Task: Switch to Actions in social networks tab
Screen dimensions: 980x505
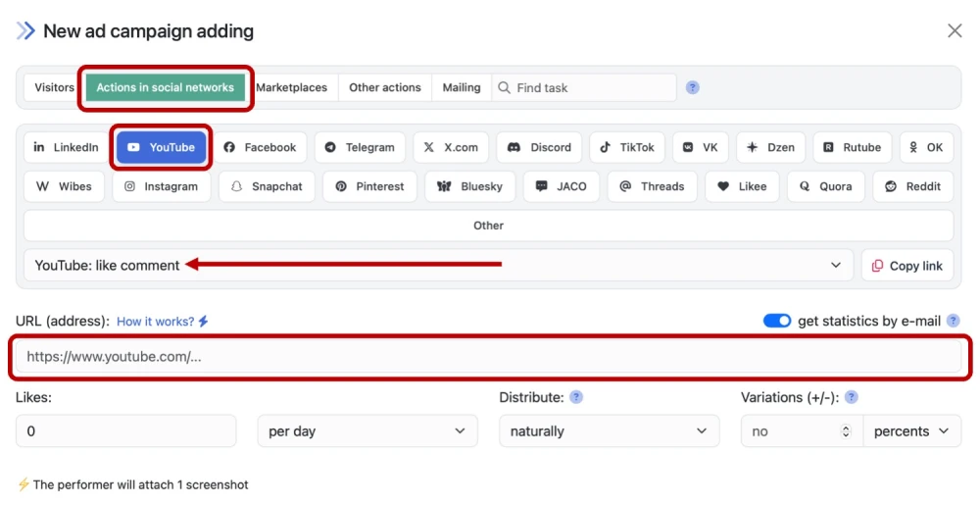Action: [x=166, y=87]
